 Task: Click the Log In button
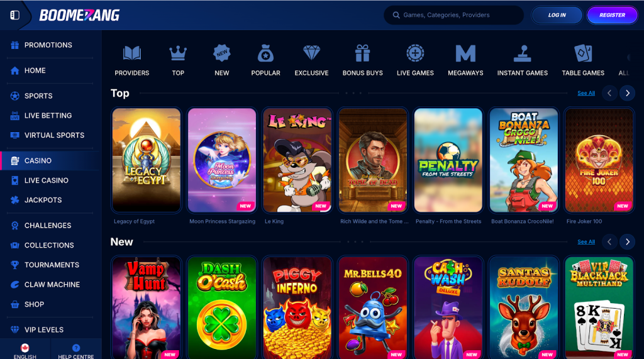557,15
